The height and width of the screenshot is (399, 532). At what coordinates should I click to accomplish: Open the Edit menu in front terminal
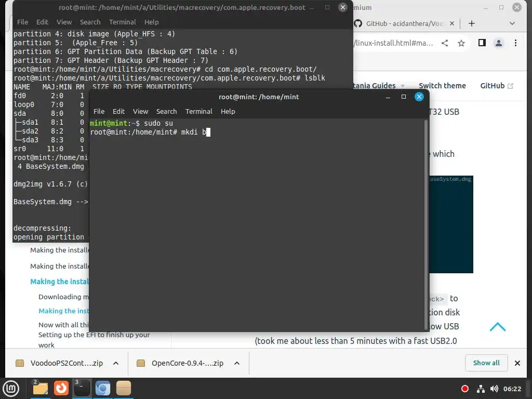tap(118, 111)
